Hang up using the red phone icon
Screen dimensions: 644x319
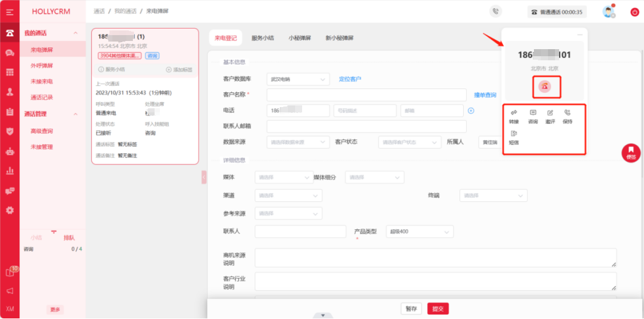tap(545, 87)
